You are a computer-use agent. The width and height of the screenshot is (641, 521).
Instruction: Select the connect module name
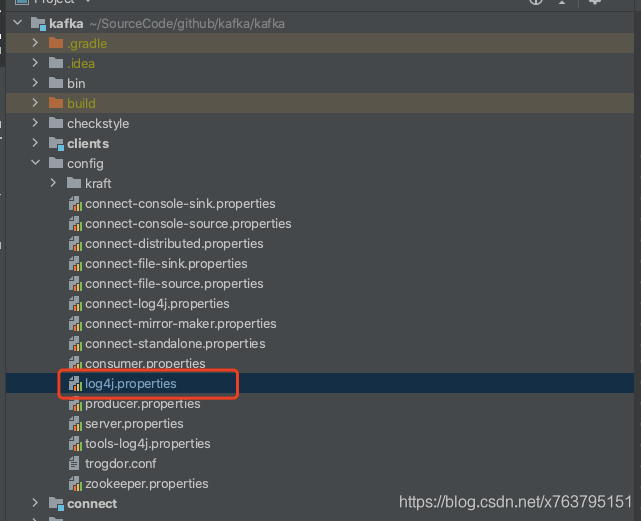(92, 503)
